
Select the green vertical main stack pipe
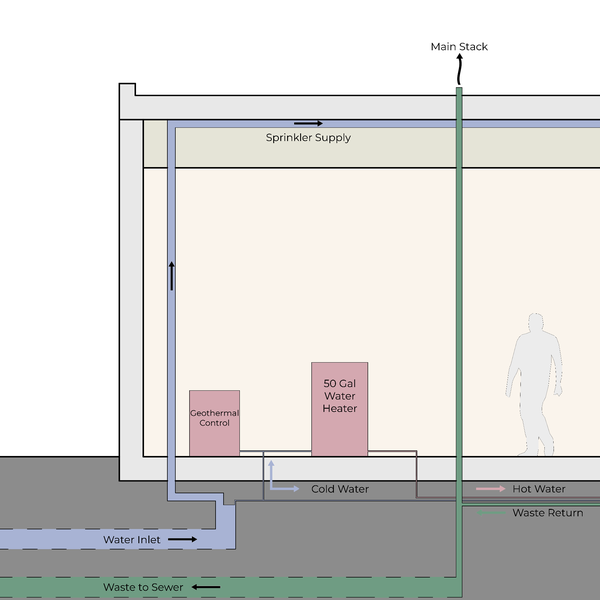tap(459, 300)
